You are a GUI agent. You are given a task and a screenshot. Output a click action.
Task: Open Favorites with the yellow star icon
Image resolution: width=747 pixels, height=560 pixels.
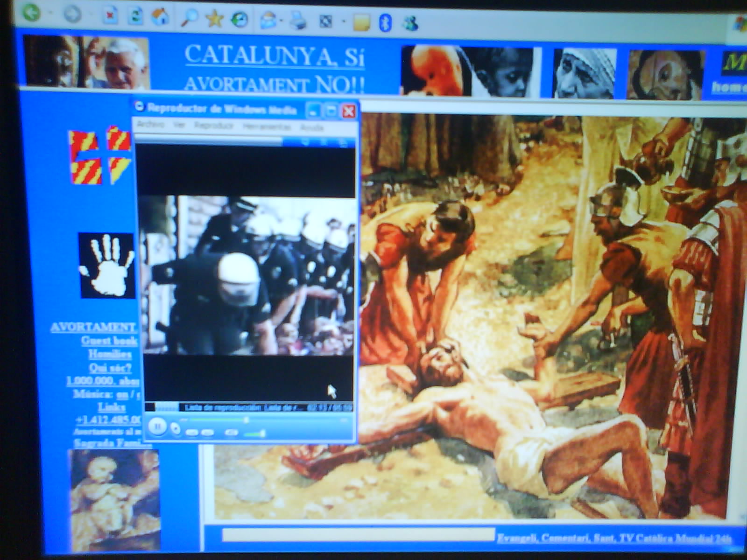[215, 19]
